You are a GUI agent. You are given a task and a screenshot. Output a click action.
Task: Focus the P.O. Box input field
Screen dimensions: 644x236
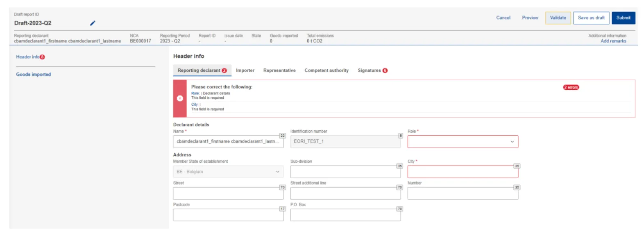(x=345, y=215)
